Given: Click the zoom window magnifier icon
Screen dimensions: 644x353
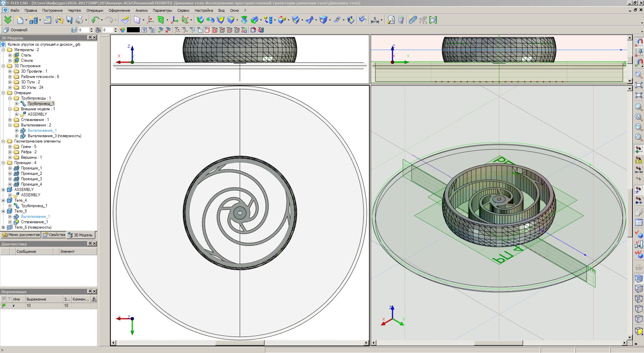Looking at the screenshot, I should (639, 74).
